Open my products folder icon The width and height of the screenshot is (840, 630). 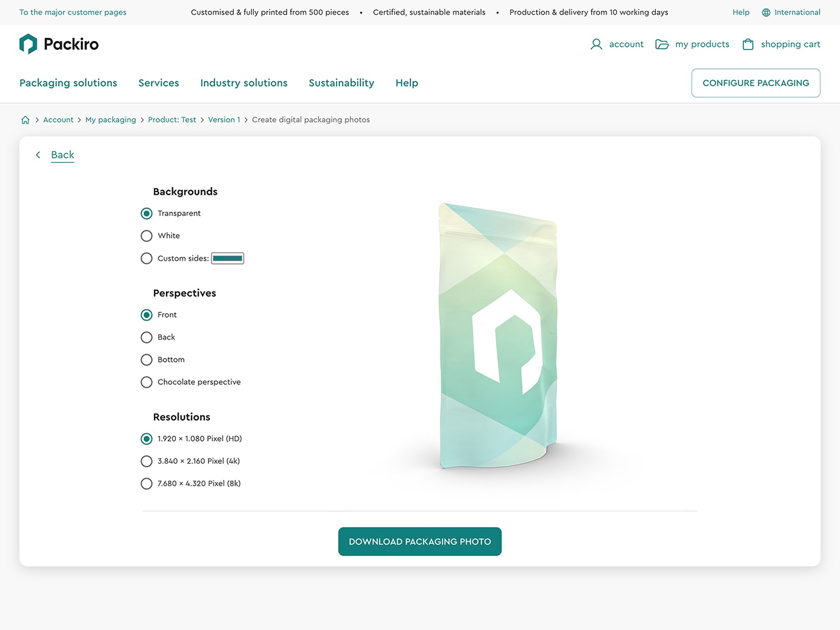[661, 45]
